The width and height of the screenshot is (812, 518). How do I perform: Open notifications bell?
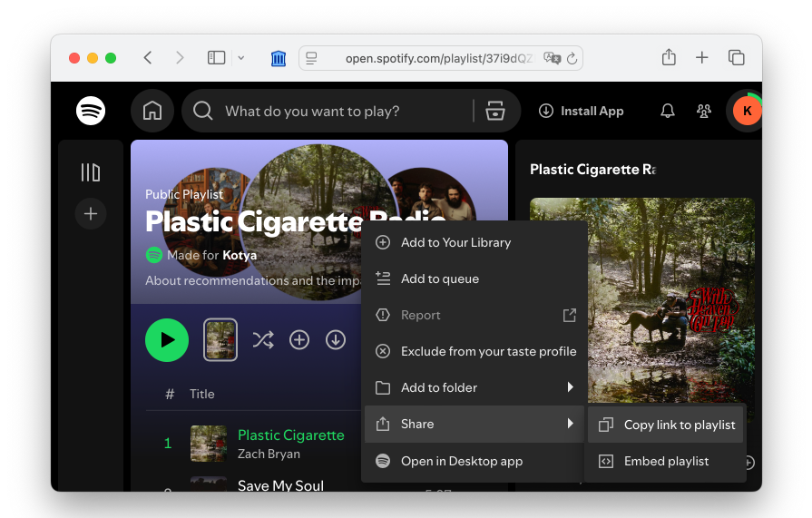pos(668,111)
